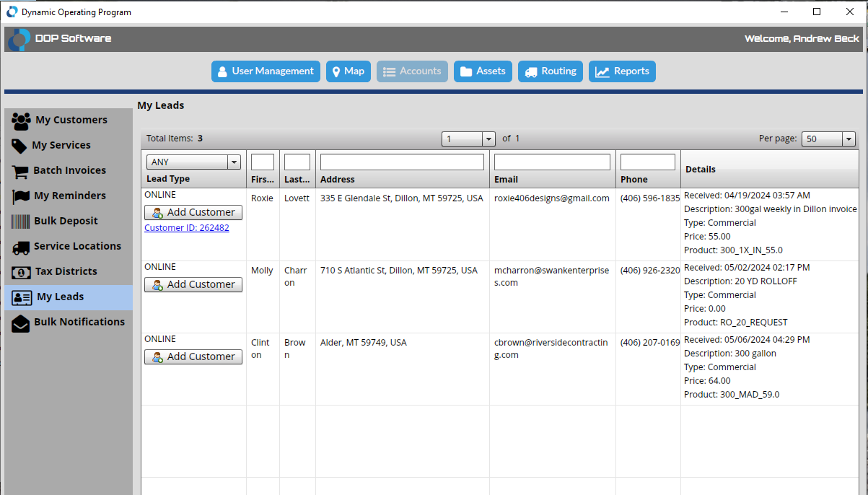Click the First name filter field

point(263,162)
